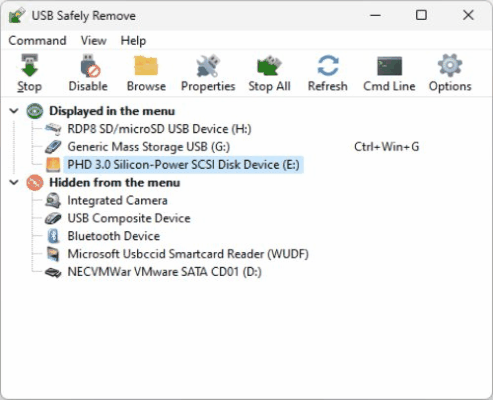Click the Bluetooth Device icon
The height and width of the screenshot is (400, 493).
pos(53,236)
